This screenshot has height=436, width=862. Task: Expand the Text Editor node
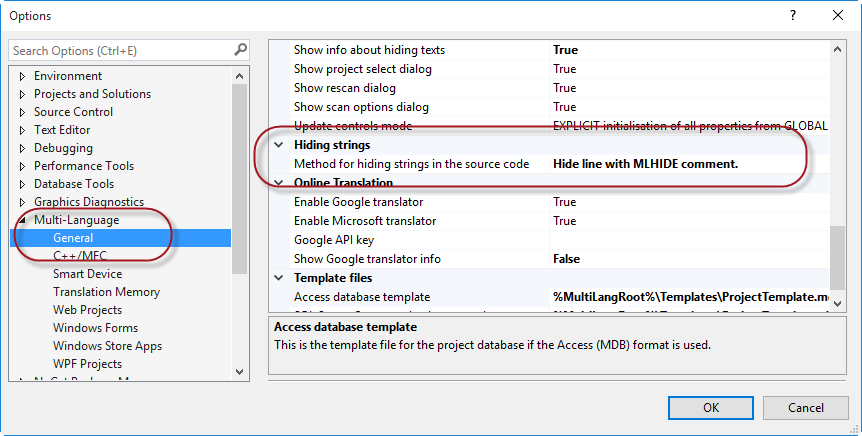pyautogui.click(x=22, y=130)
